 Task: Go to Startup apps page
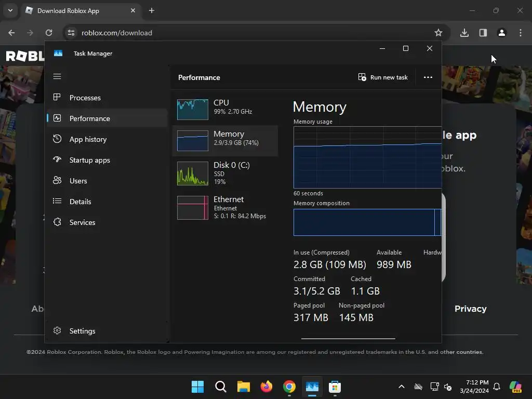click(x=107, y=160)
